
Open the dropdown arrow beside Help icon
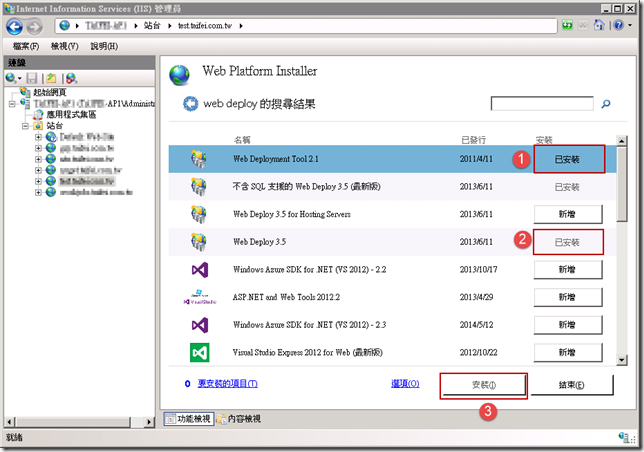(x=630, y=26)
